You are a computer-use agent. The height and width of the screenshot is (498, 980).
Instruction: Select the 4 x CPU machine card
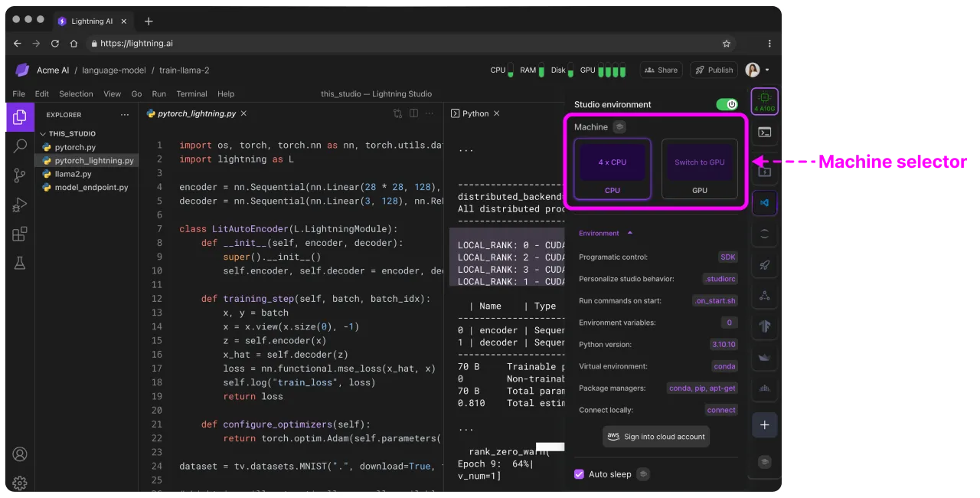coord(612,169)
